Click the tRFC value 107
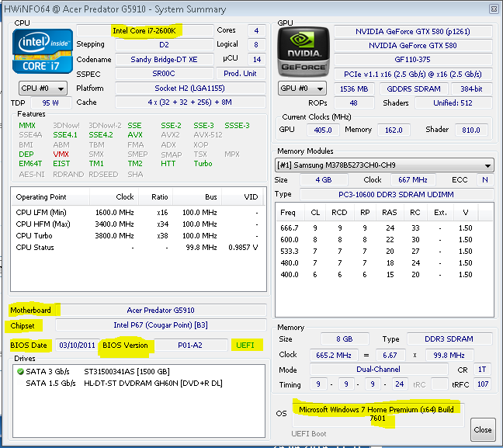The image size is (503, 448). pyautogui.click(x=483, y=384)
